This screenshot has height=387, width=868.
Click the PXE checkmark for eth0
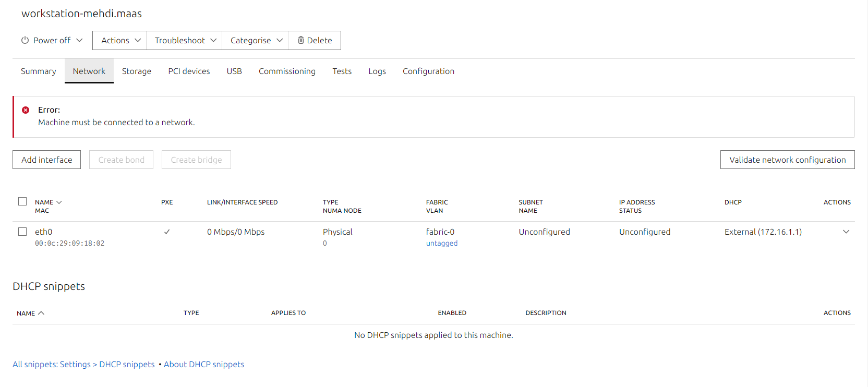click(x=167, y=232)
